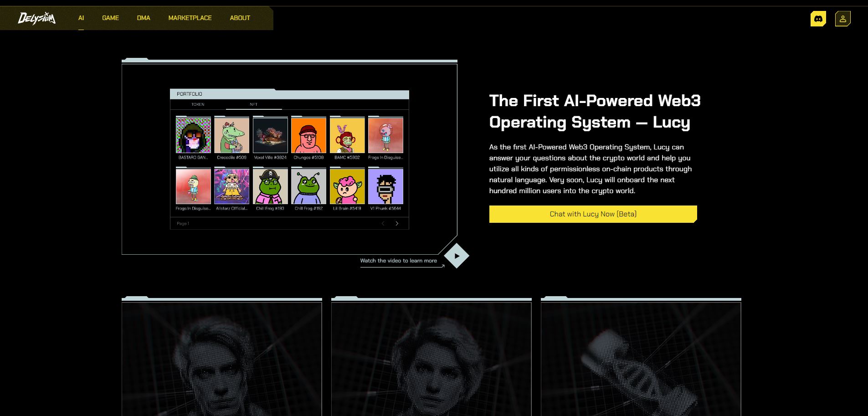Viewport: 868px width, 416px height.
Task: Select the Lil Brain #5419 NFT thumbnail
Action: (x=347, y=186)
